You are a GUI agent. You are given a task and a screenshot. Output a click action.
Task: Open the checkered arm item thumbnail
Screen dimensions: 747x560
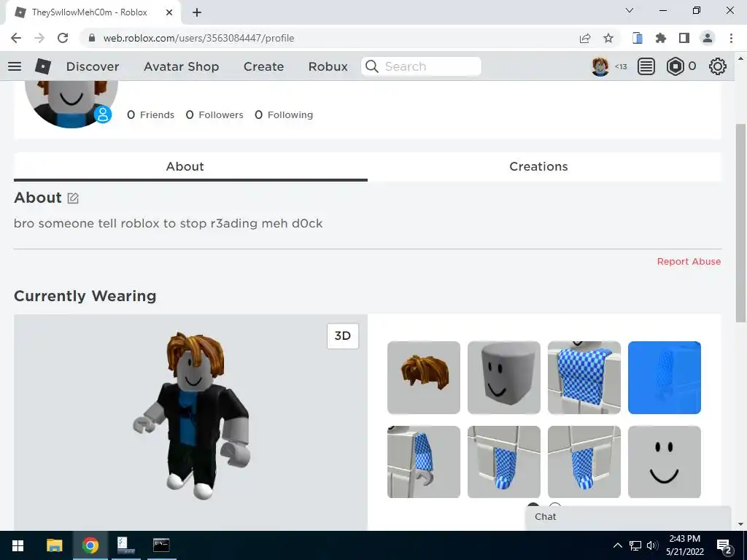(x=424, y=462)
